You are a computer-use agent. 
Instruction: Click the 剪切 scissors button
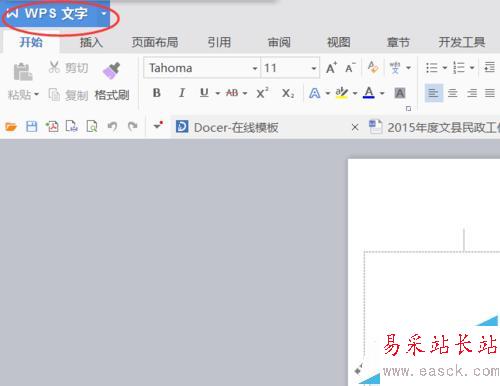point(68,68)
